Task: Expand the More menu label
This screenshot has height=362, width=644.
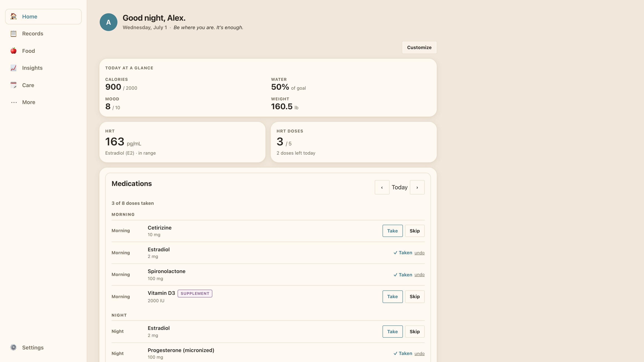Action: click(x=29, y=102)
